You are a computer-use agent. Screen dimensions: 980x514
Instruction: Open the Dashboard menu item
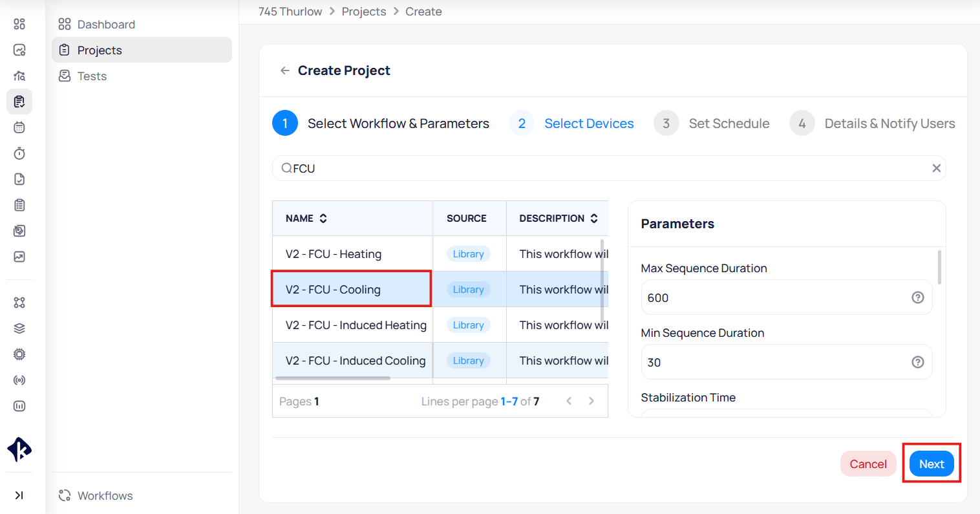coord(106,25)
